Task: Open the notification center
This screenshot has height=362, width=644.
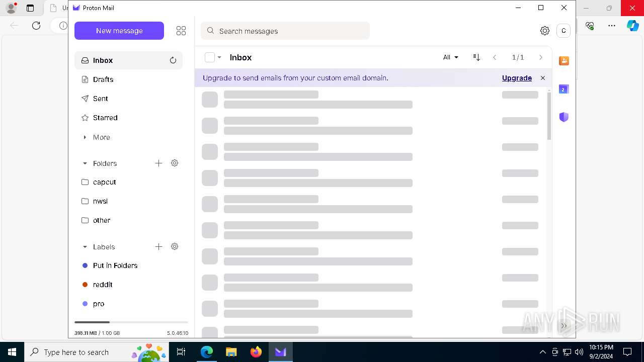Action: point(627,352)
